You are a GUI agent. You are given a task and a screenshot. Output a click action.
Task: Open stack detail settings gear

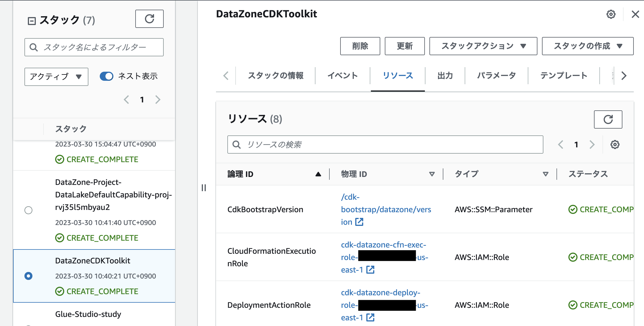pos(611,14)
